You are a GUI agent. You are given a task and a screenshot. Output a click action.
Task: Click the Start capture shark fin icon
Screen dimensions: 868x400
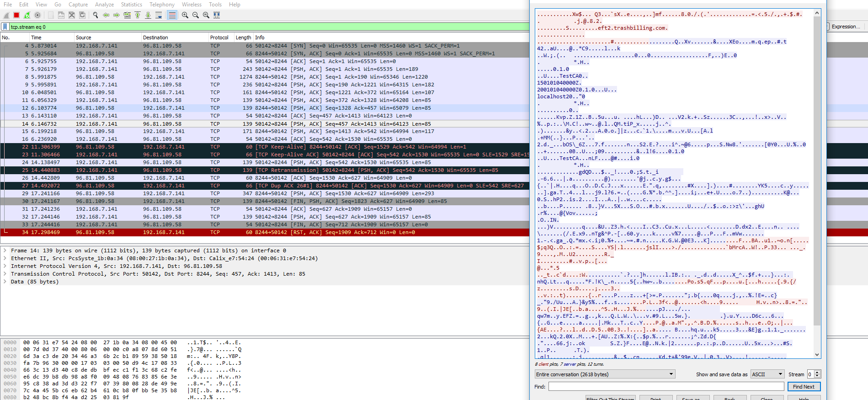[x=6, y=15]
